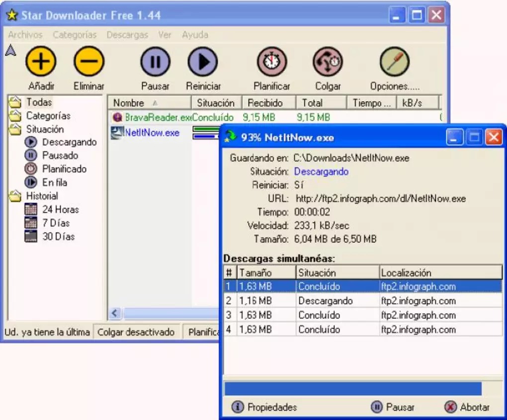Click the NetItNow.exe file icon
The width and height of the screenshot is (507, 420).
117,133
